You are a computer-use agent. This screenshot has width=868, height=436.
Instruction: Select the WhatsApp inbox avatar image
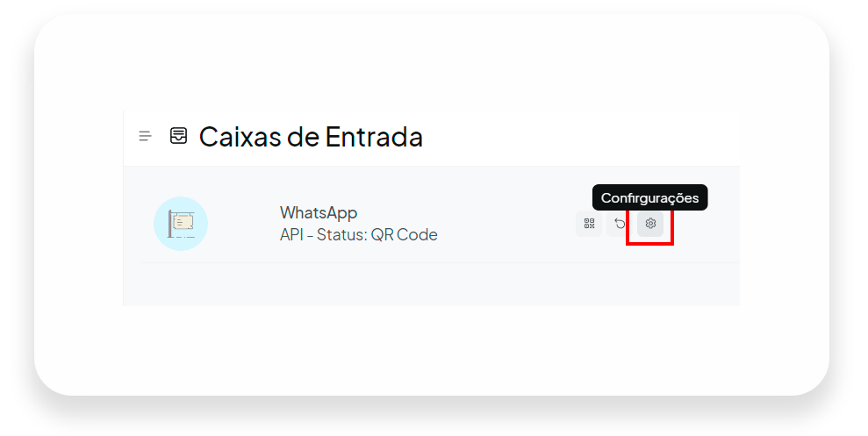coord(181,224)
